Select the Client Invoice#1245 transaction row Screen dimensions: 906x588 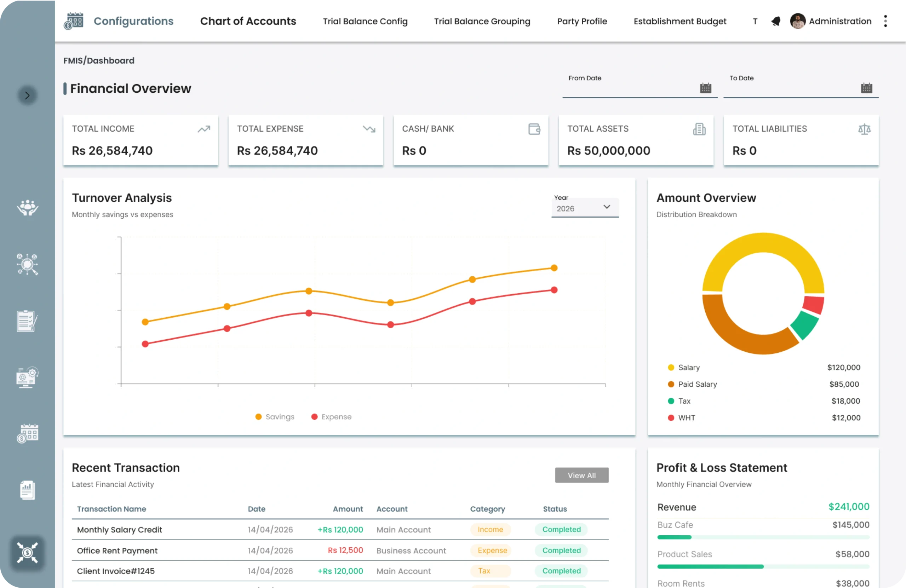[x=340, y=571]
